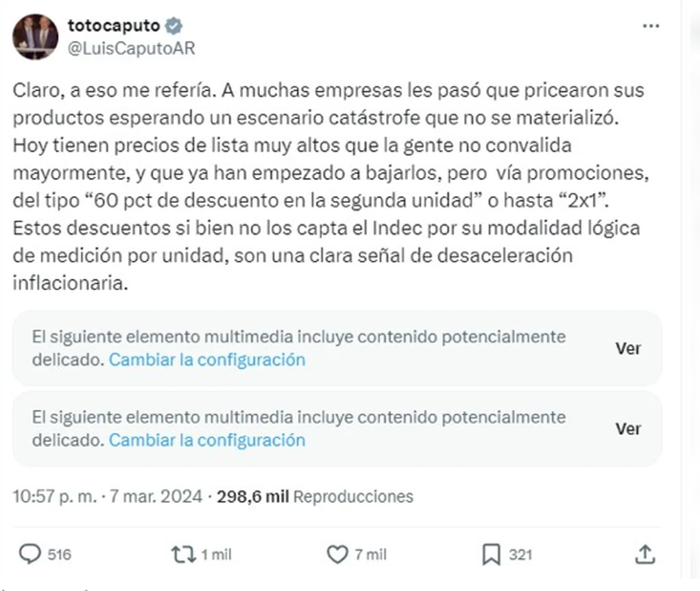
Task: Click the 298,6 mil Reproducciones count
Action: click(x=315, y=496)
